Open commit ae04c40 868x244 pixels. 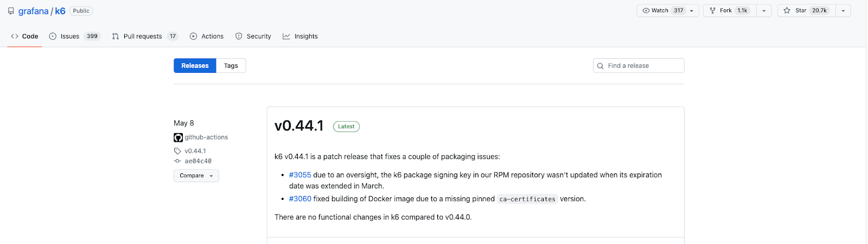tap(198, 161)
